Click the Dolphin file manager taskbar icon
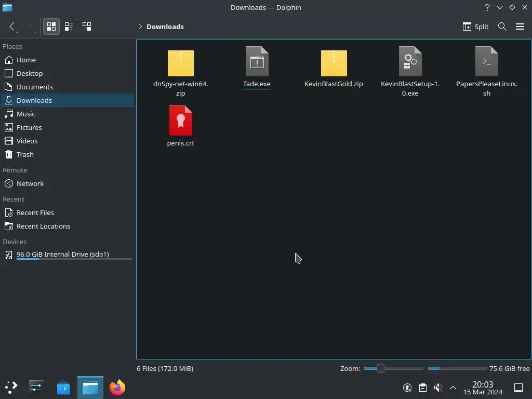 [x=90, y=388]
